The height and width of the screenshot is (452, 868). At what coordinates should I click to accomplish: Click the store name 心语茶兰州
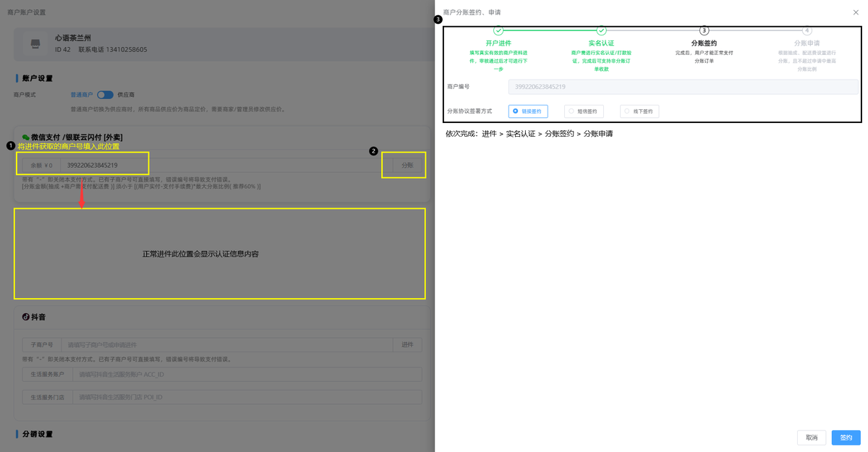[73, 38]
